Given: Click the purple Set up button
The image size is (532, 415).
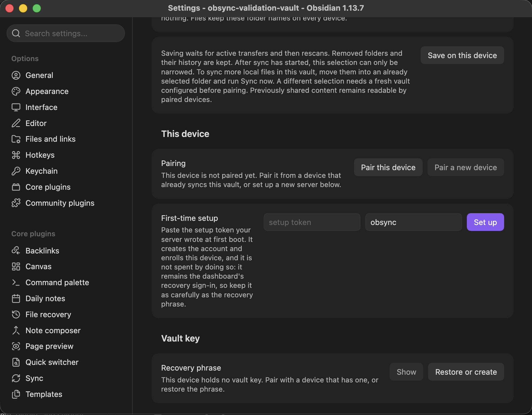Looking at the screenshot, I should (x=485, y=222).
